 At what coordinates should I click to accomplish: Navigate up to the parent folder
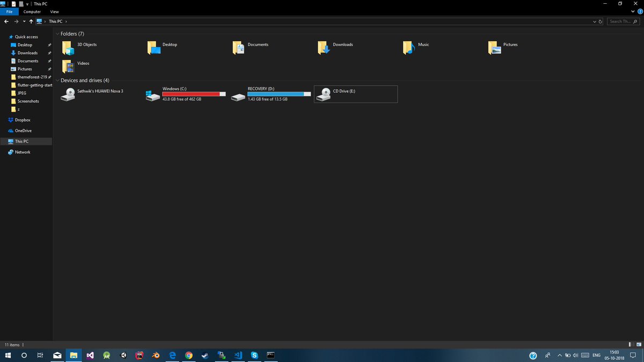(x=31, y=21)
